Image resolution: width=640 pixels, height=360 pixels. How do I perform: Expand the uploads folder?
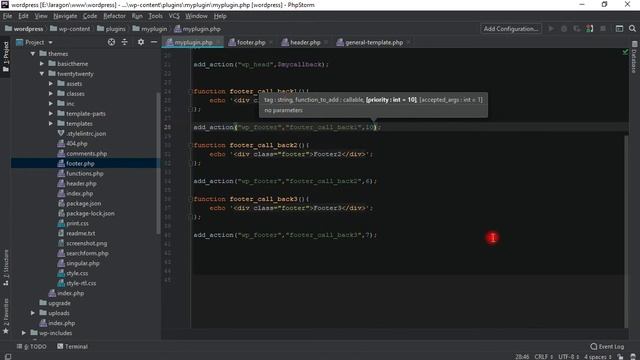33,313
